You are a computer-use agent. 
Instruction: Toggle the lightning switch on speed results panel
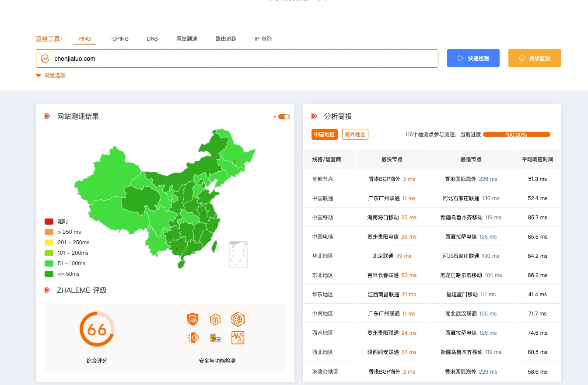(x=283, y=117)
